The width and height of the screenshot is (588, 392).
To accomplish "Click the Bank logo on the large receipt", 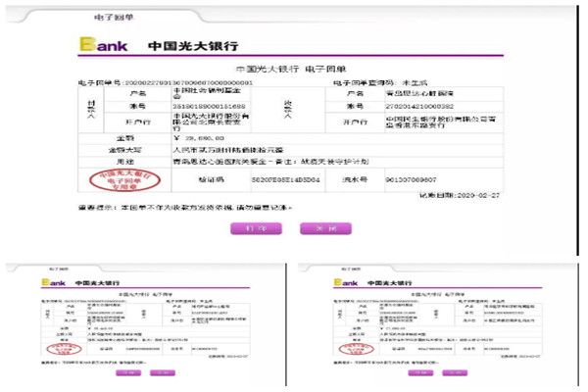I will click(x=104, y=45).
